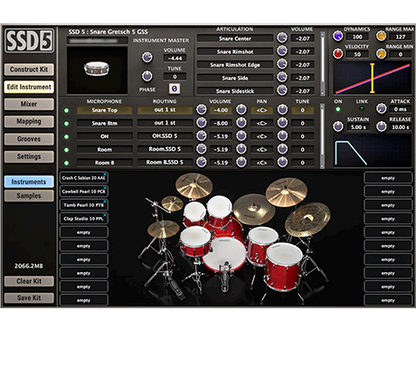Click the Snare Top tune knob
416x376 pixels.
[x=282, y=109]
